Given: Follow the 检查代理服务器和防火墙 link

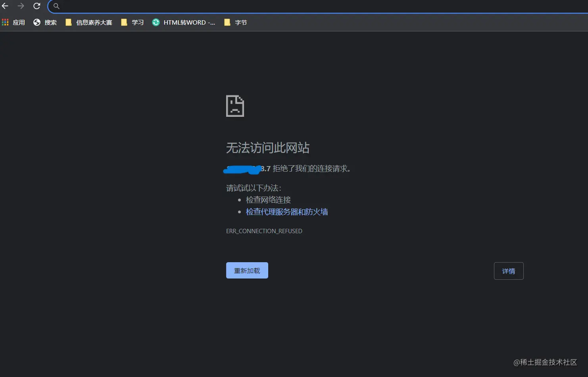Looking at the screenshot, I should point(286,212).
